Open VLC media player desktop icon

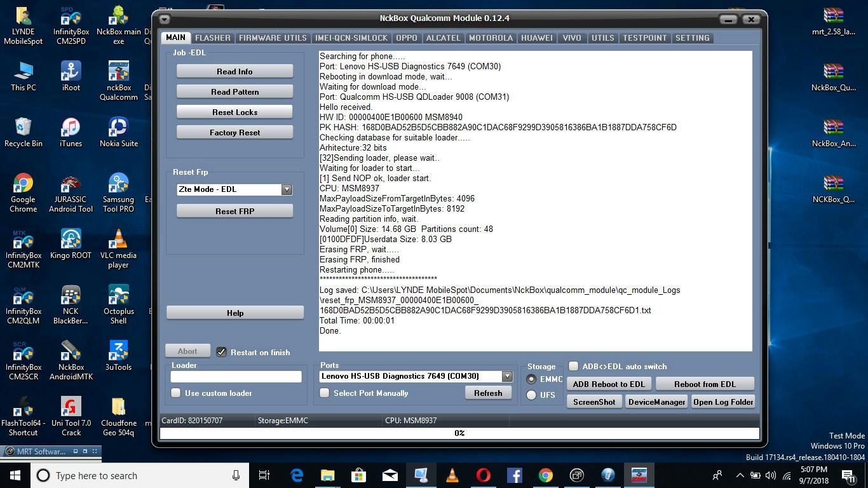[x=119, y=248]
